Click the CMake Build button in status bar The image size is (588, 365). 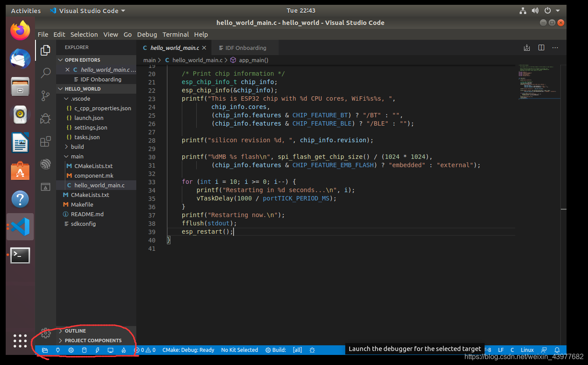tap(276, 350)
